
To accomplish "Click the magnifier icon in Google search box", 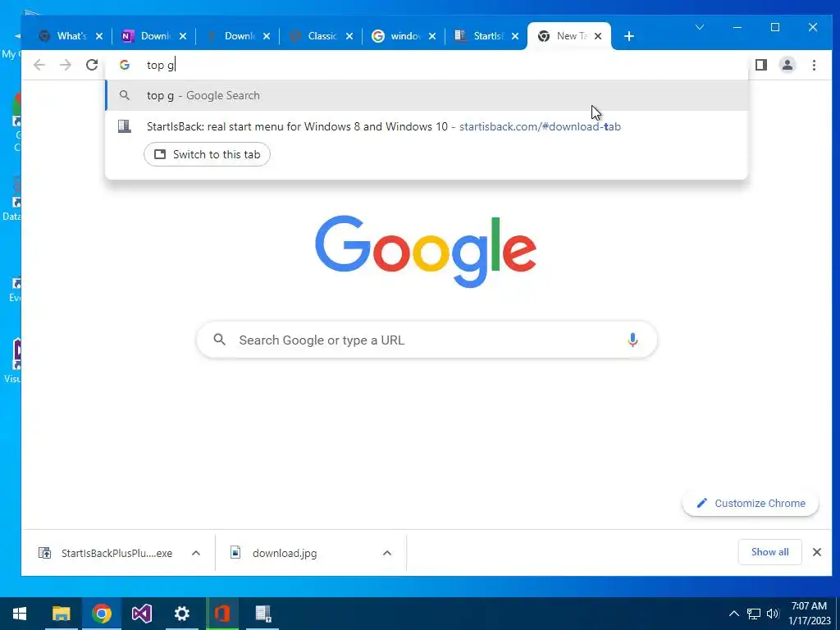I will click(219, 339).
